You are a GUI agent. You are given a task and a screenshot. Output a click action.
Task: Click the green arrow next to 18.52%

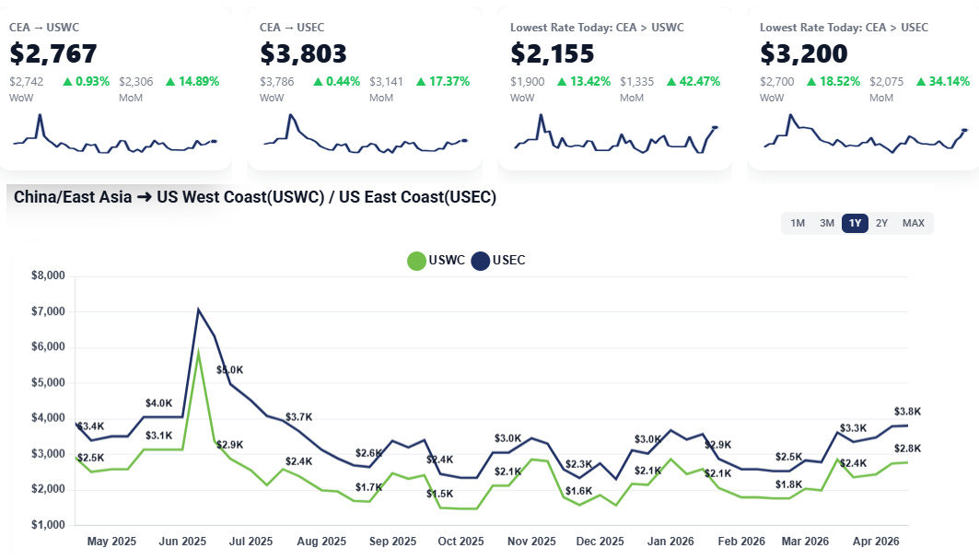tap(811, 82)
